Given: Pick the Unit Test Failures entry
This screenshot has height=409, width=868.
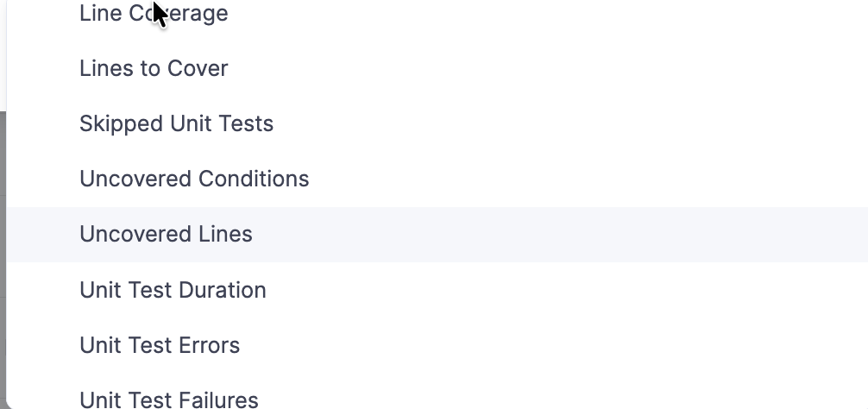Looking at the screenshot, I should 169,400.
